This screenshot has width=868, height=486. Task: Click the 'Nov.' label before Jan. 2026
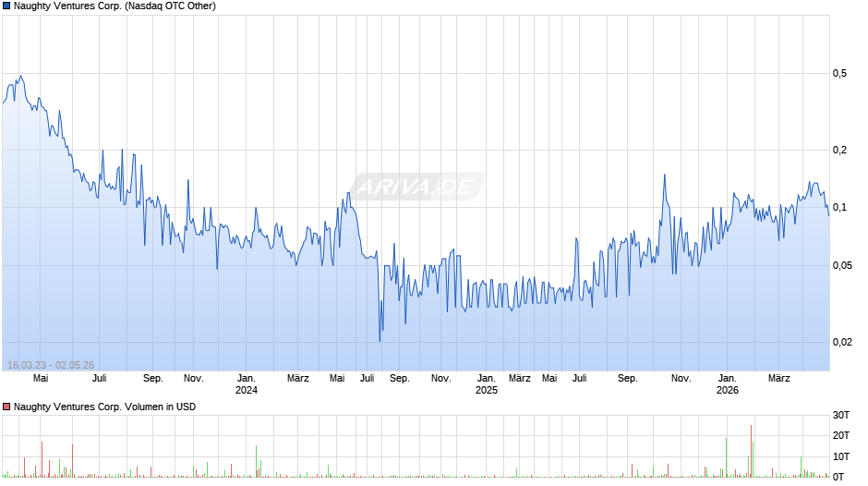click(681, 379)
